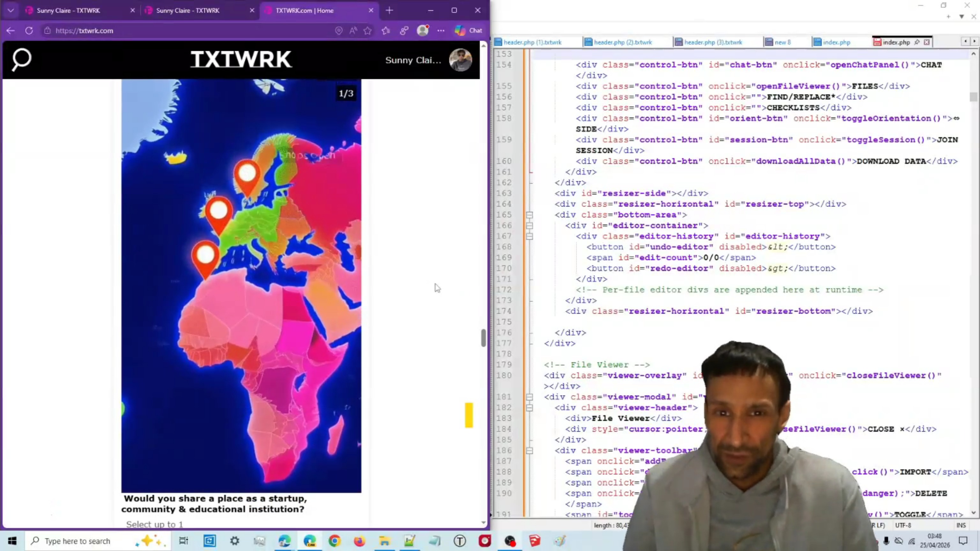Viewport: 980px width, 551px height.
Task: Click the browser back arrow
Action: [x=11, y=30]
